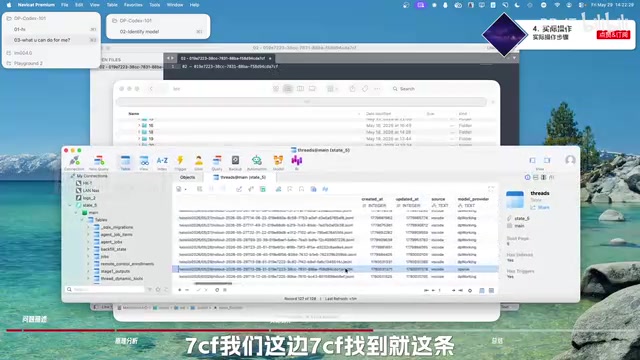Open the begin transaction dropdown in table toolbar
Viewport: 640px width, 360px height.
click(x=180, y=189)
